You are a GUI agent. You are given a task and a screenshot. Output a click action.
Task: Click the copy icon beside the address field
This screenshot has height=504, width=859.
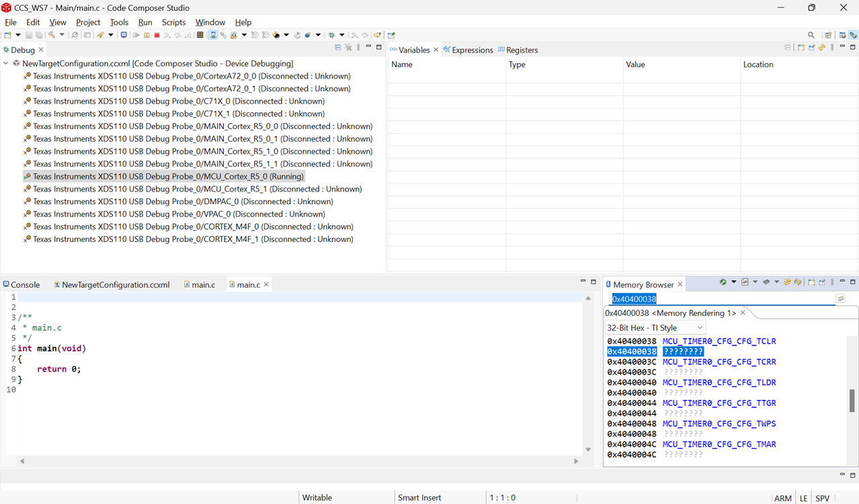click(840, 298)
